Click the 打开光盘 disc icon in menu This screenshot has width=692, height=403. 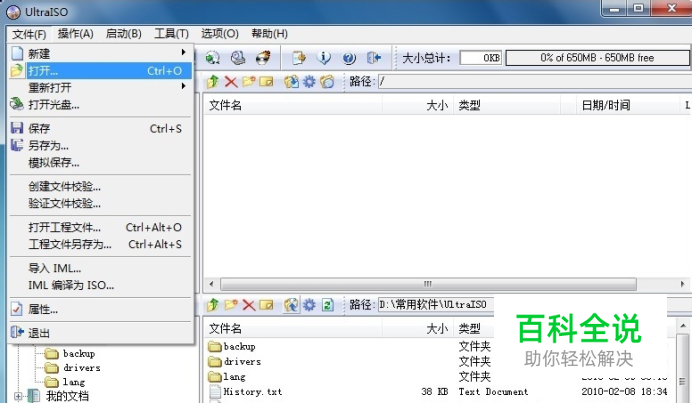[17, 104]
